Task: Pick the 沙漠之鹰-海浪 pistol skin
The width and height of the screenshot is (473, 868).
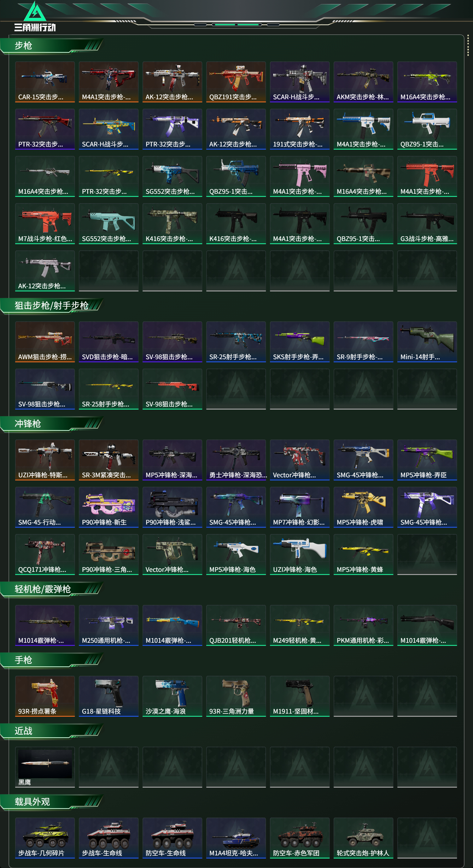Action: [172, 696]
